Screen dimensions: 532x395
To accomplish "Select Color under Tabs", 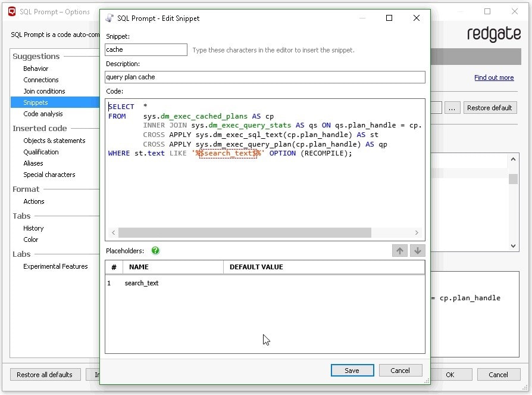I will click(30, 240).
